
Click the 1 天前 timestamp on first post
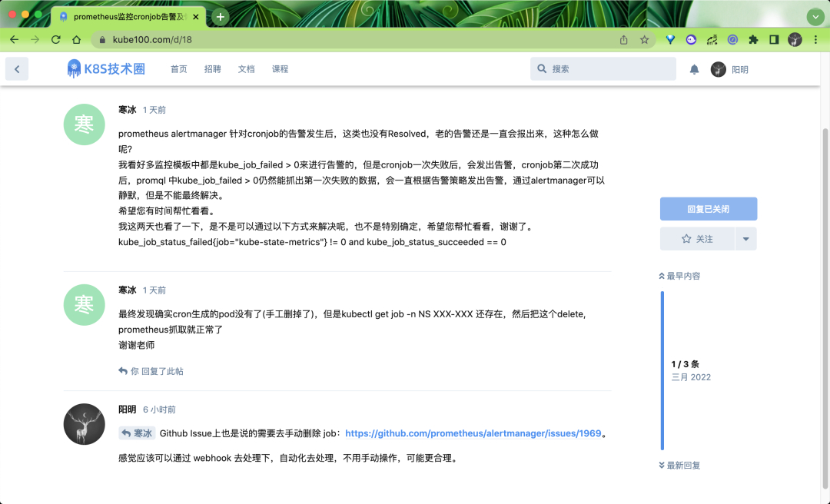[x=154, y=110]
